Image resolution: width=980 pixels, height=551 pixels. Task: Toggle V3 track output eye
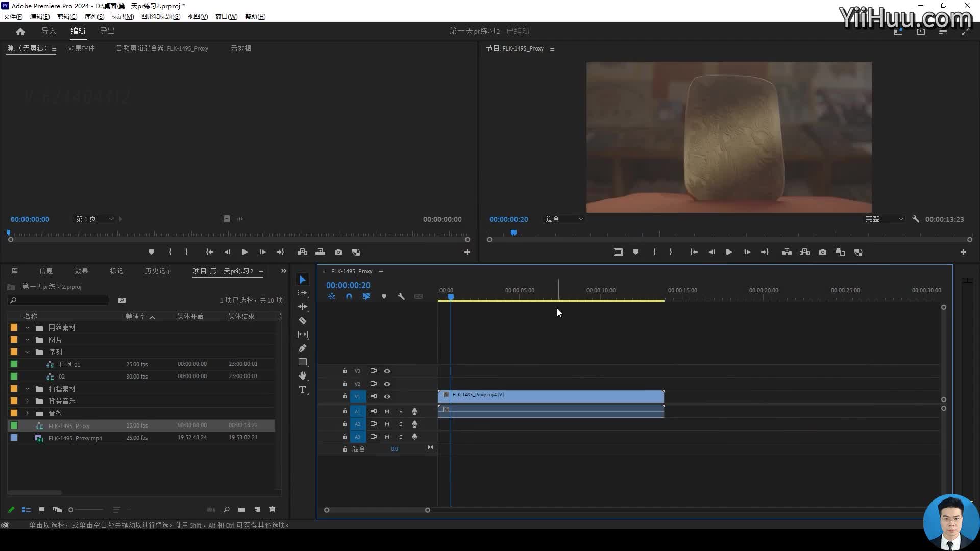387,371
